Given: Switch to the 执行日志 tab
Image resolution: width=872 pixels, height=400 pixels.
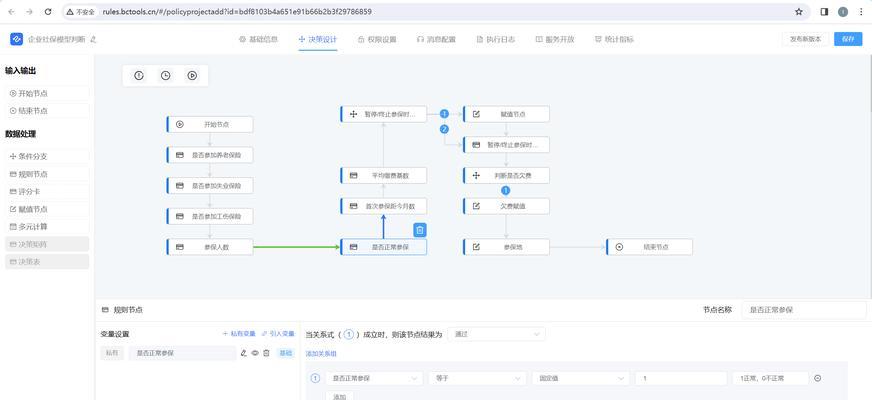Looking at the screenshot, I should point(496,39).
